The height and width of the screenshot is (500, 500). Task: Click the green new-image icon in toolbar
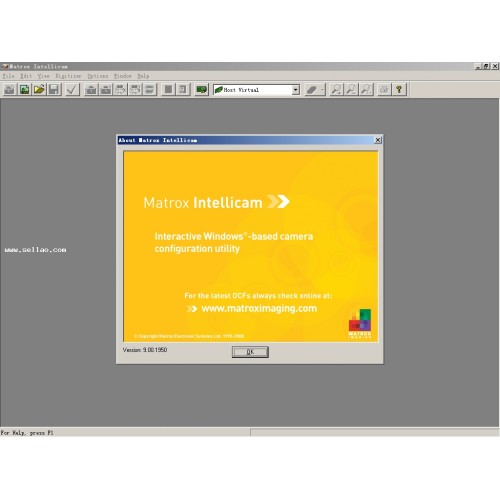click(24, 89)
